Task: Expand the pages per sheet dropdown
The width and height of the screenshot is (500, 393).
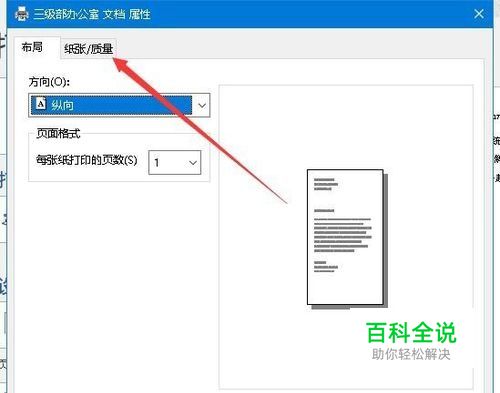Action: (175, 162)
